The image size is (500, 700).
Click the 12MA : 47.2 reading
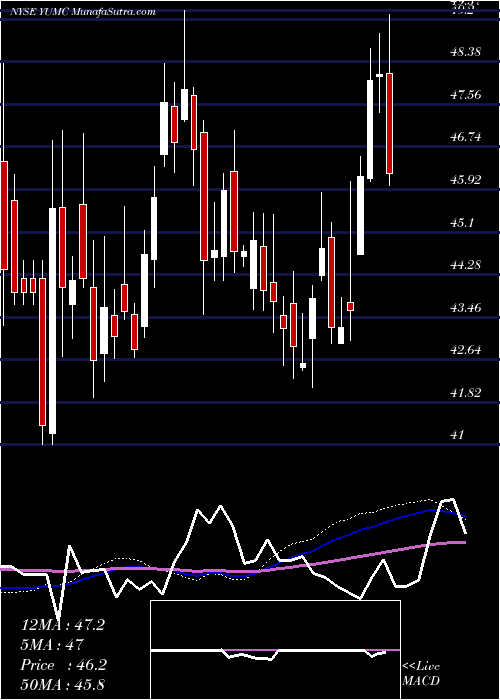pos(62,625)
